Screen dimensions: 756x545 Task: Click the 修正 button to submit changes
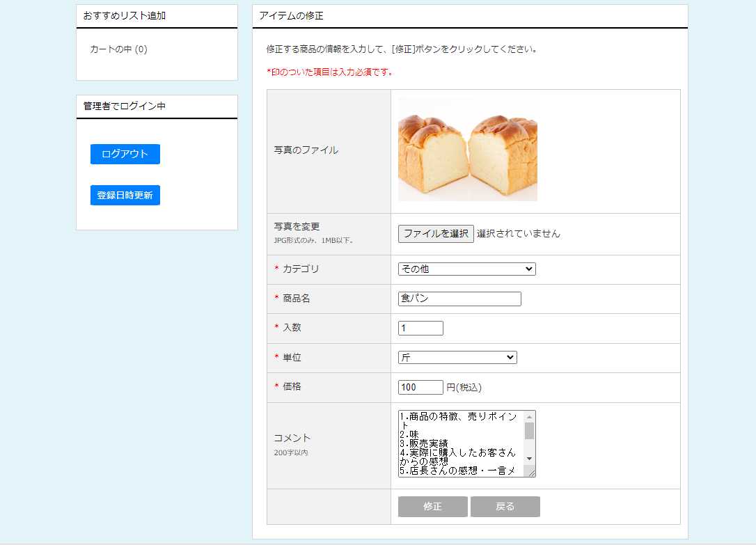pos(432,506)
